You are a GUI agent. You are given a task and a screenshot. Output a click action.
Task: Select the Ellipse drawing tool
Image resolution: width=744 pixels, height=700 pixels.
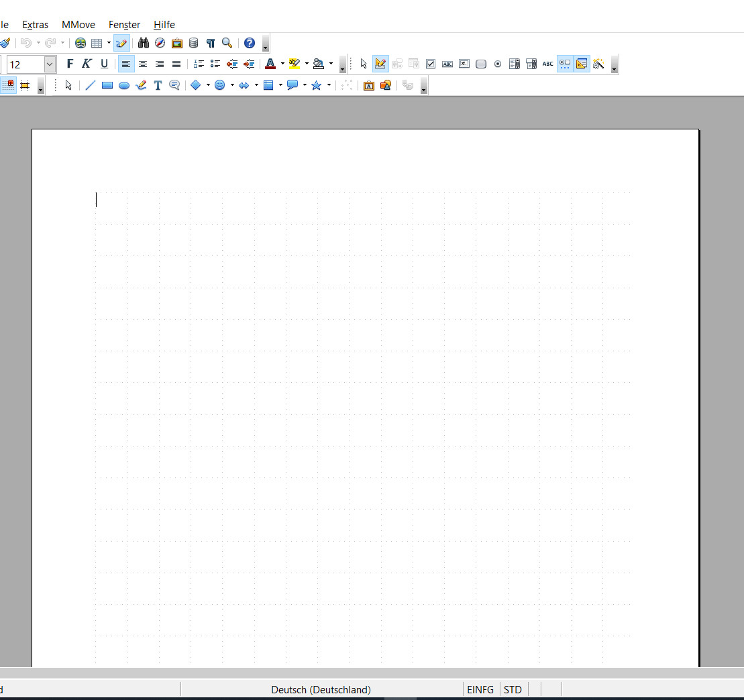124,85
